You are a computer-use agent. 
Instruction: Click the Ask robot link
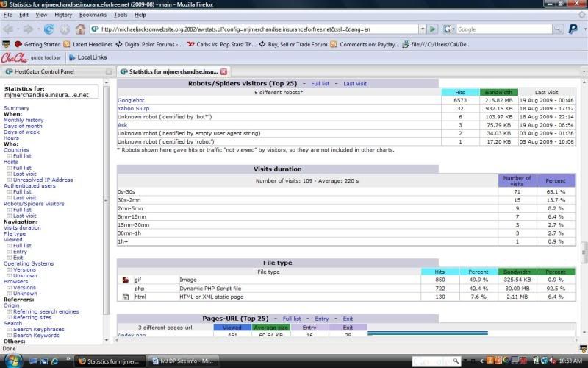[x=122, y=125]
